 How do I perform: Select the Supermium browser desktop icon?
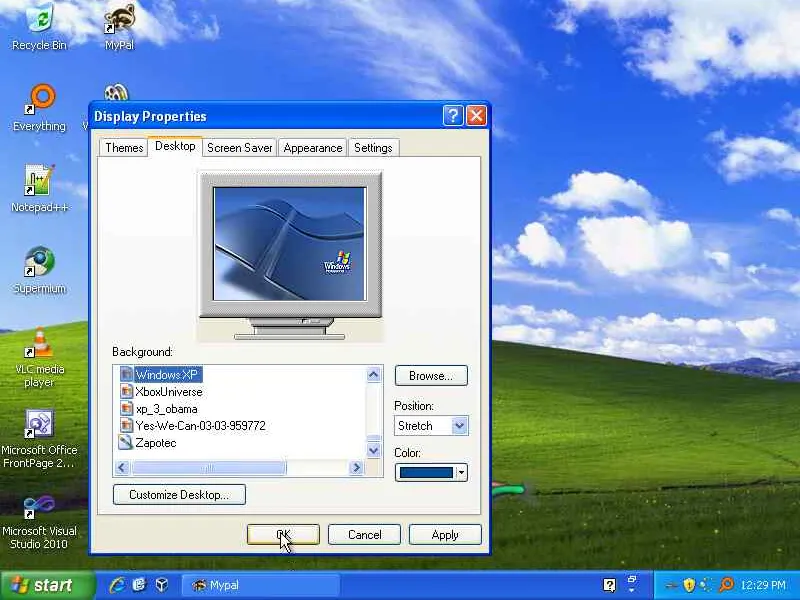[x=39, y=269]
